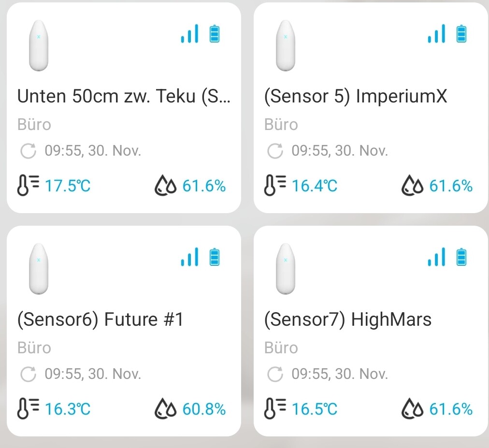The image size is (489, 448).
Task: Click the sensor device image on Future #1 card
Action: 39,269
